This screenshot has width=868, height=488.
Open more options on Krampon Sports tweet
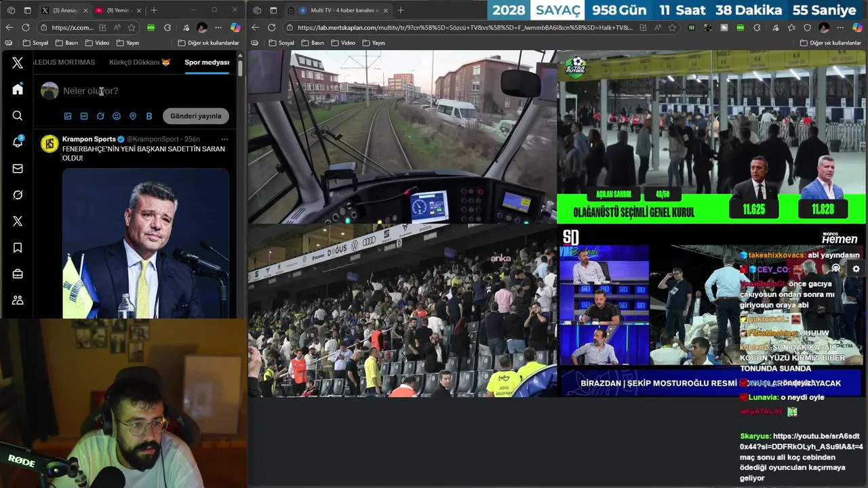coord(224,139)
